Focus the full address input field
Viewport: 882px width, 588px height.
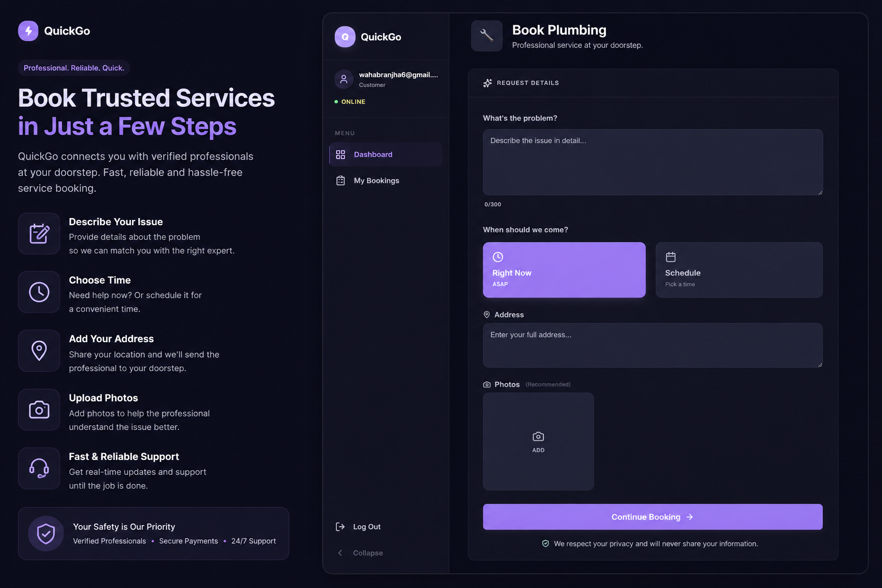tap(652, 345)
